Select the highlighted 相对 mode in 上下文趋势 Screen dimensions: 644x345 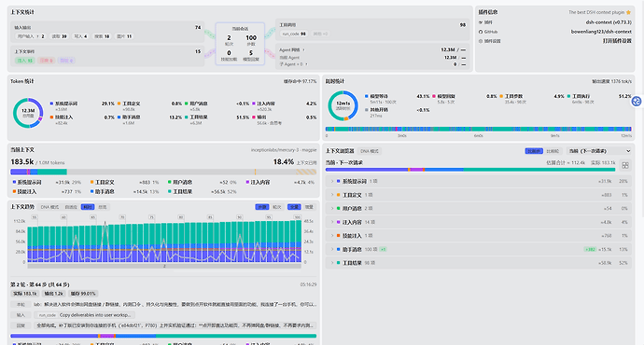tap(88, 207)
